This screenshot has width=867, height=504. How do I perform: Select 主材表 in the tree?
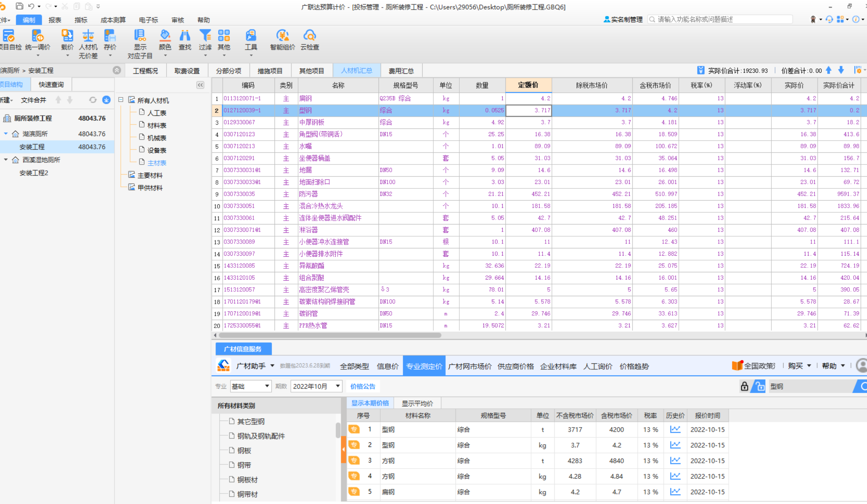157,162
